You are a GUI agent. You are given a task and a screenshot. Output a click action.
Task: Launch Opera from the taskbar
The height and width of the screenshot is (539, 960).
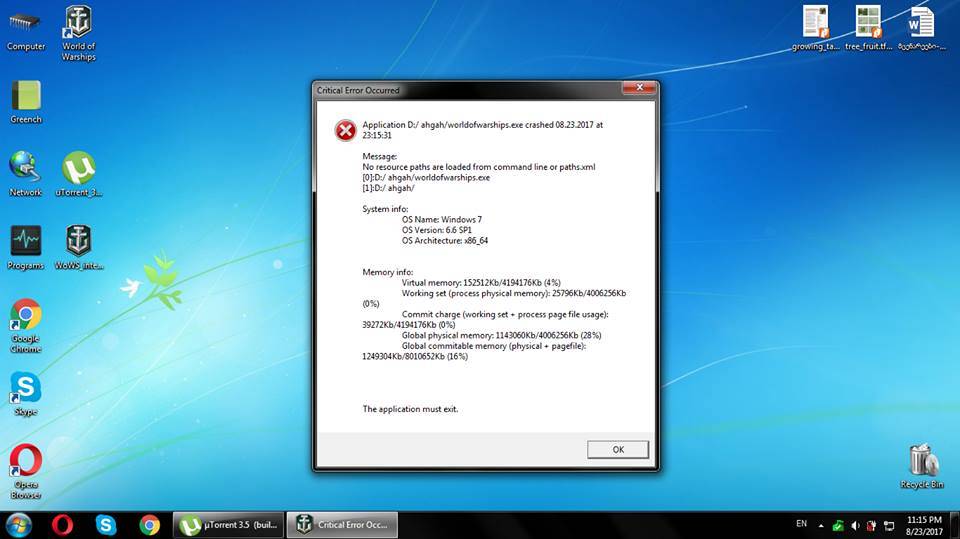tap(62, 525)
